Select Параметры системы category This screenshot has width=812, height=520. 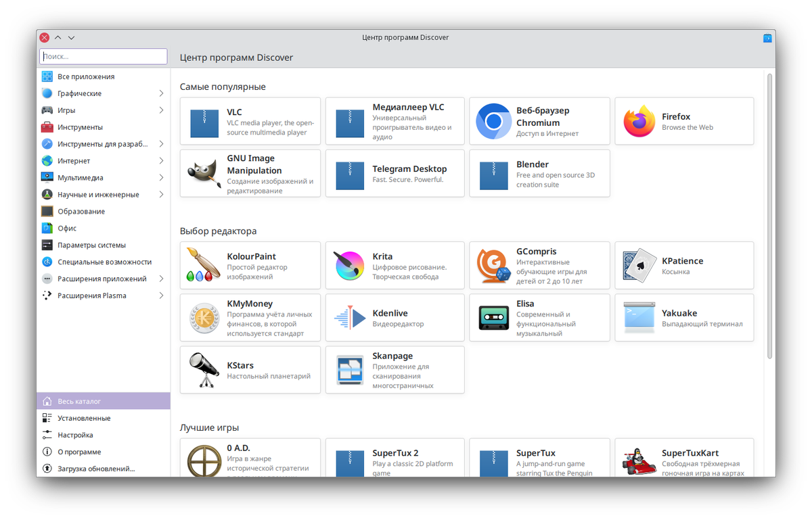(x=104, y=245)
